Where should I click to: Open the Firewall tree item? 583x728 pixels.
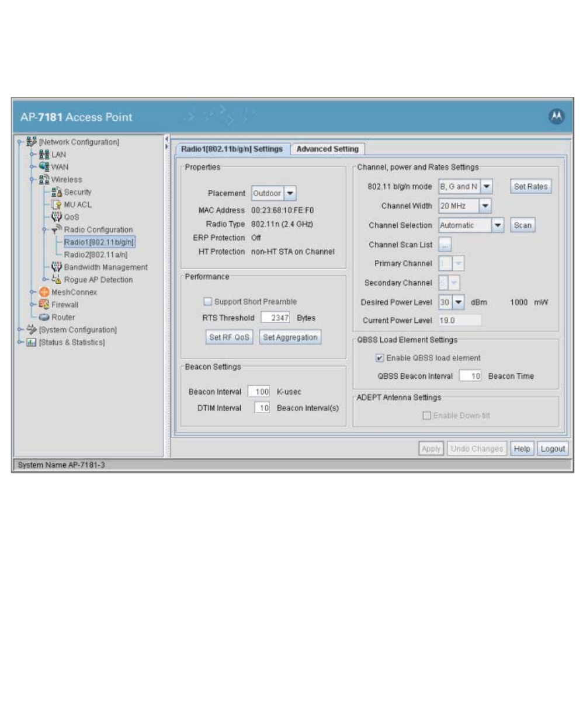pos(65,305)
